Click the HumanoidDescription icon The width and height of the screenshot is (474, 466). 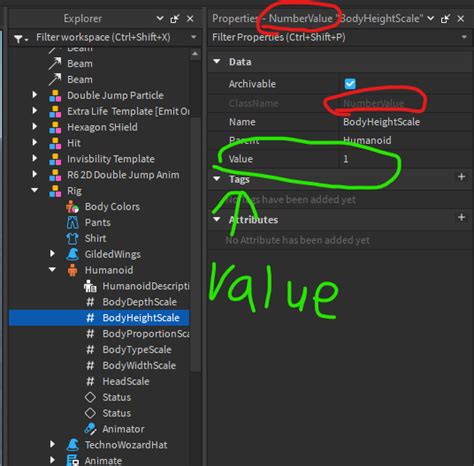[90, 286]
